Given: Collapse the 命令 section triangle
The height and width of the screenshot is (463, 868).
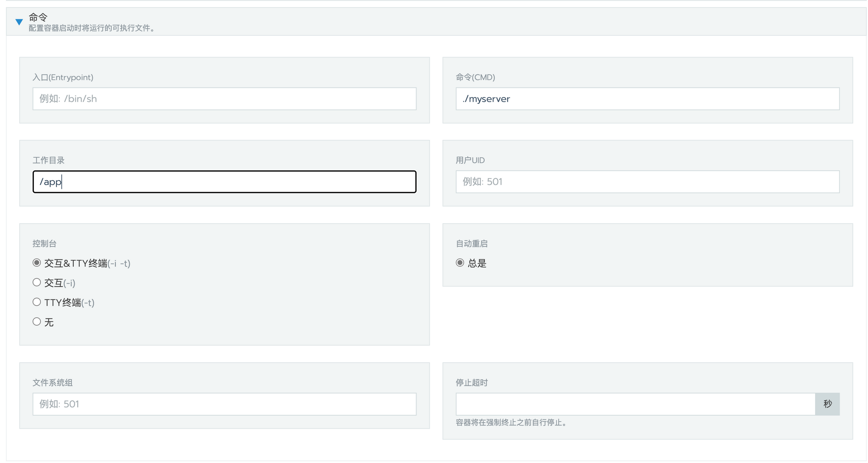Looking at the screenshot, I should point(19,22).
